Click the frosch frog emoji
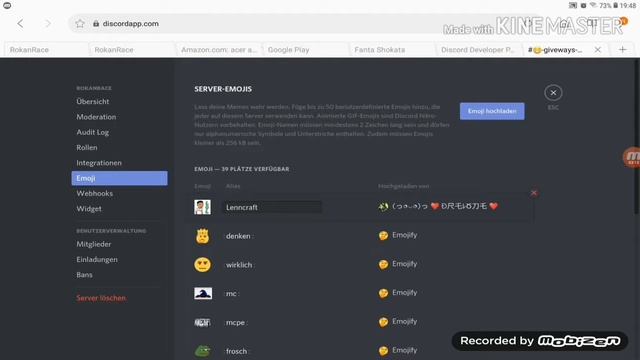The height and width of the screenshot is (360, 640). [x=202, y=351]
